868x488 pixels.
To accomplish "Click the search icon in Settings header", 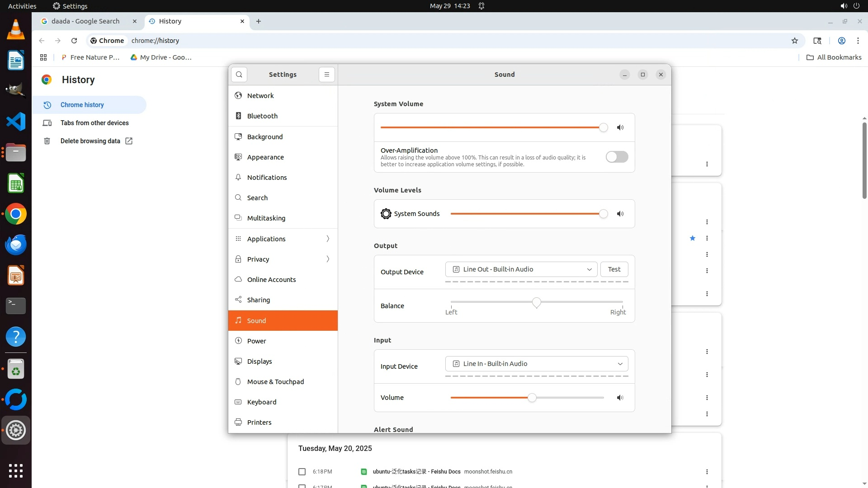I will tap(239, 75).
